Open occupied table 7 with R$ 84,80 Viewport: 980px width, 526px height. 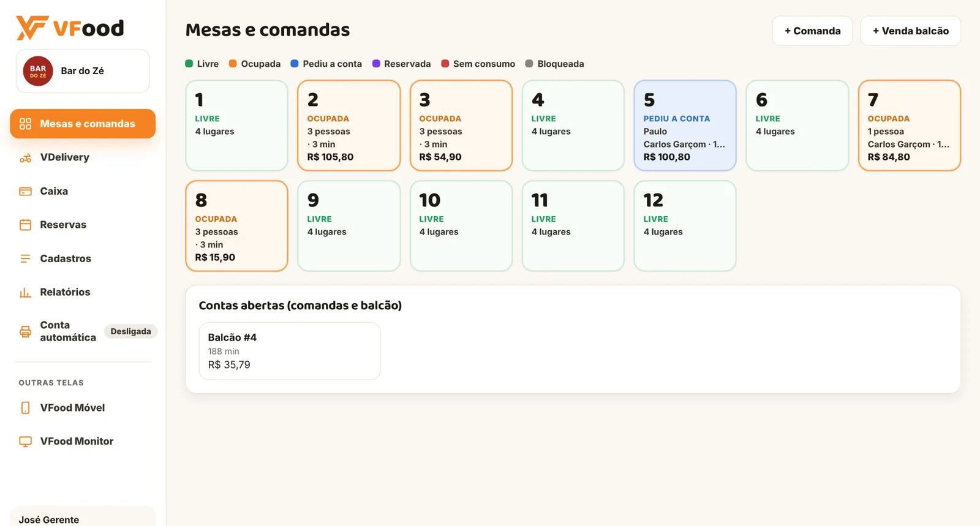pyautogui.click(x=910, y=126)
